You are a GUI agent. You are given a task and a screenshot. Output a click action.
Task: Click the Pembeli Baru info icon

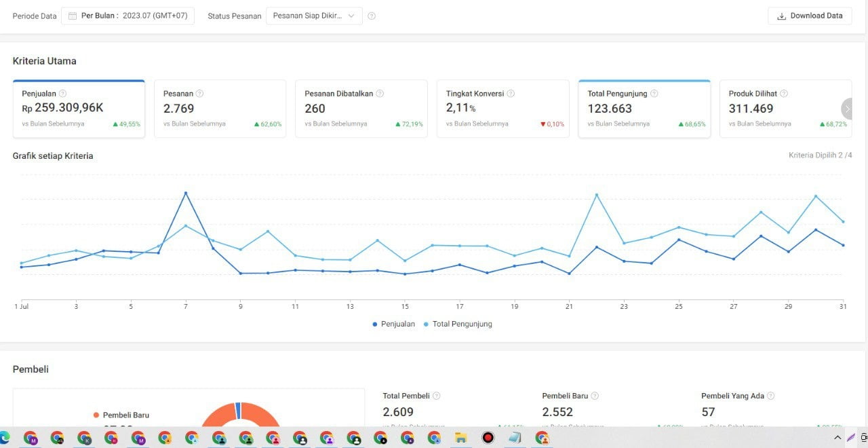pos(595,396)
